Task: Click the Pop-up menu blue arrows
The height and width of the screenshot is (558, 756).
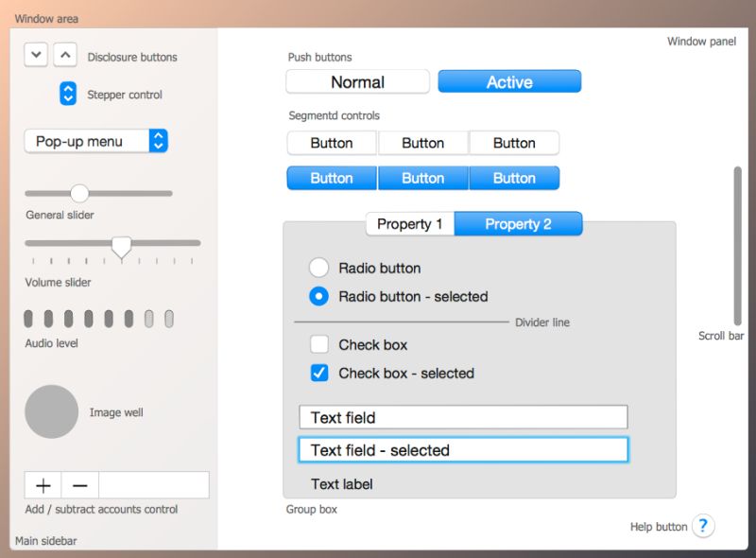Action: pos(159,139)
